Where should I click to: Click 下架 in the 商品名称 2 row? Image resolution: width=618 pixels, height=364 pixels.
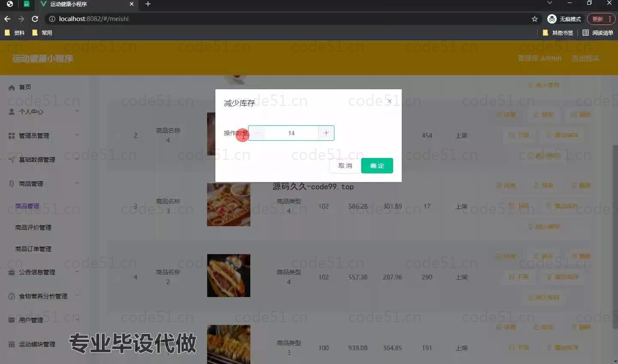coord(519,277)
